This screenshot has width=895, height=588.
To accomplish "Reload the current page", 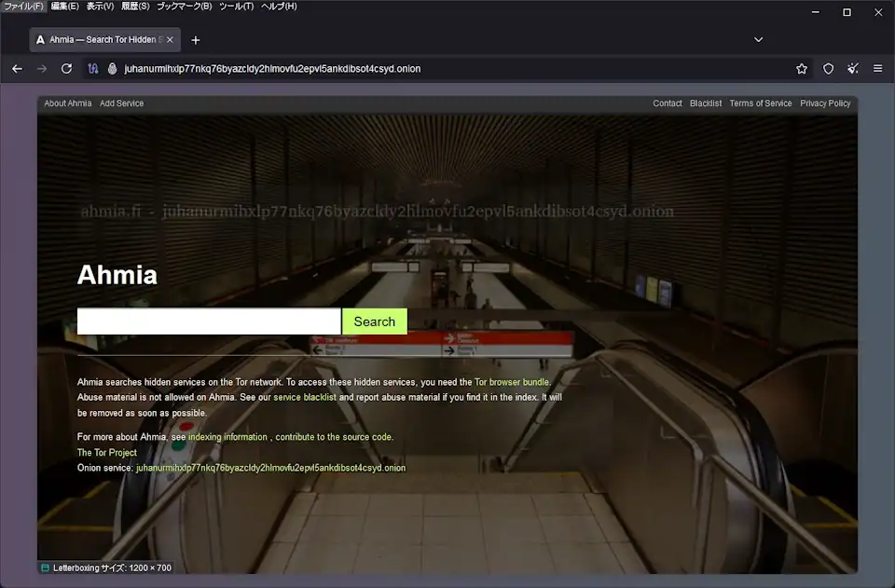I will 66,68.
